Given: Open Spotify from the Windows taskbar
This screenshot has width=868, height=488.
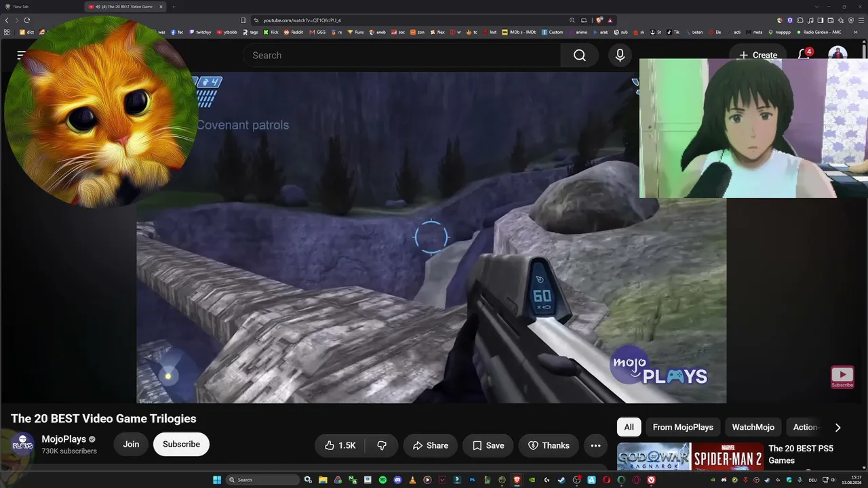Looking at the screenshot, I should tap(382, 480).
